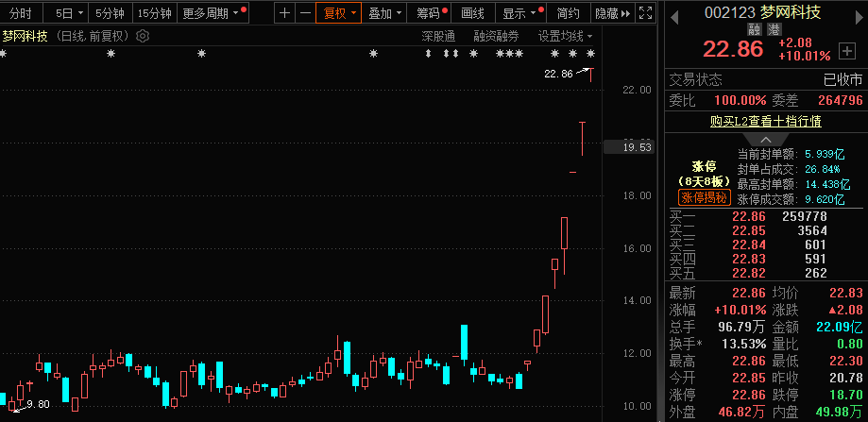Open 设置均线 moving average dropdown
This screenshot has height=422, width=868.
coord(564,36)
